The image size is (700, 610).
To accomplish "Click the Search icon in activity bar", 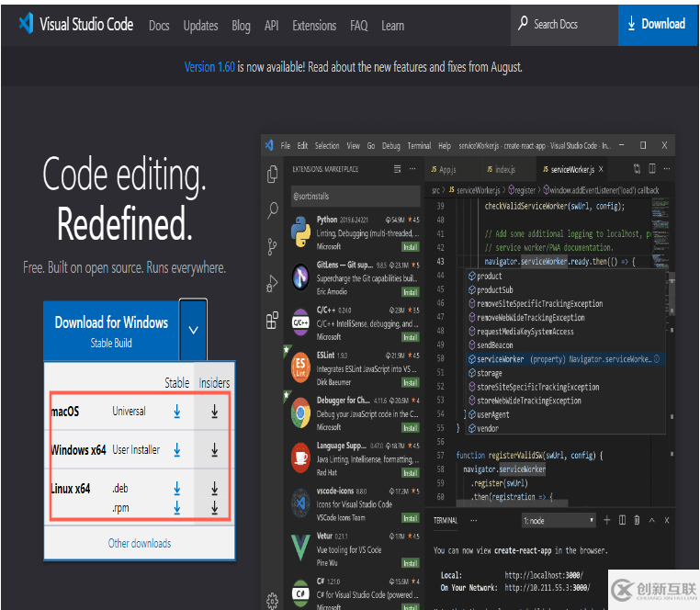I will tap(272, 210).
